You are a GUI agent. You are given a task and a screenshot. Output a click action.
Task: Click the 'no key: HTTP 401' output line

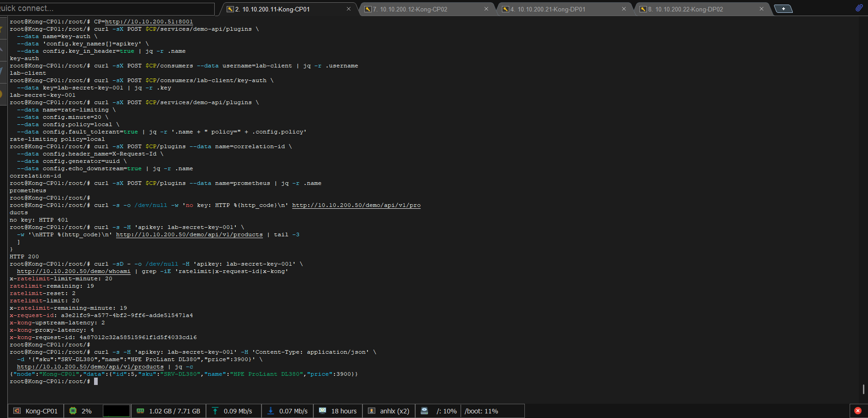(39, 220)
